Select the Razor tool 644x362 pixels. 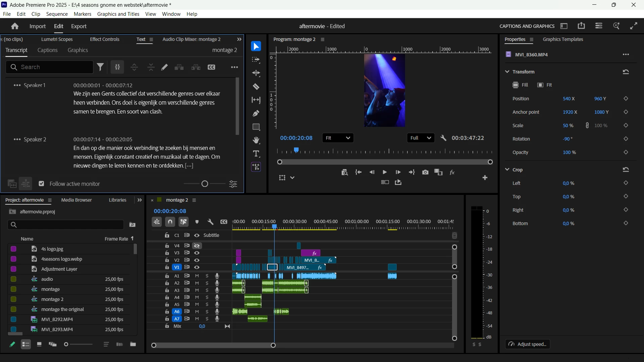coord(256,87)
